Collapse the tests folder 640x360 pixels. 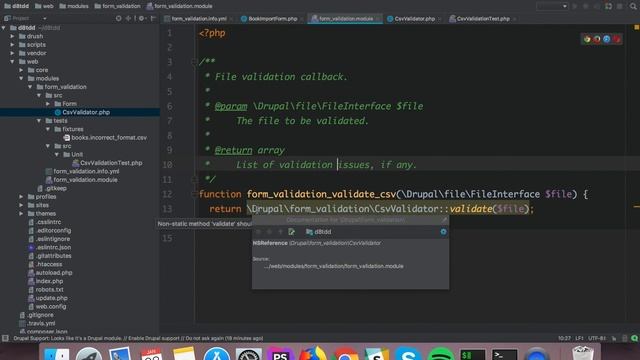pos(39,121)
